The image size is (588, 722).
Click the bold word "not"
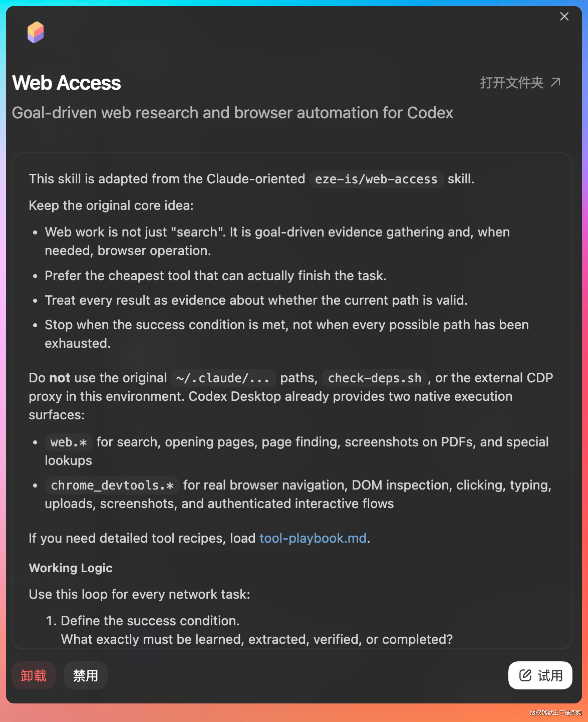tap(60, 378)
